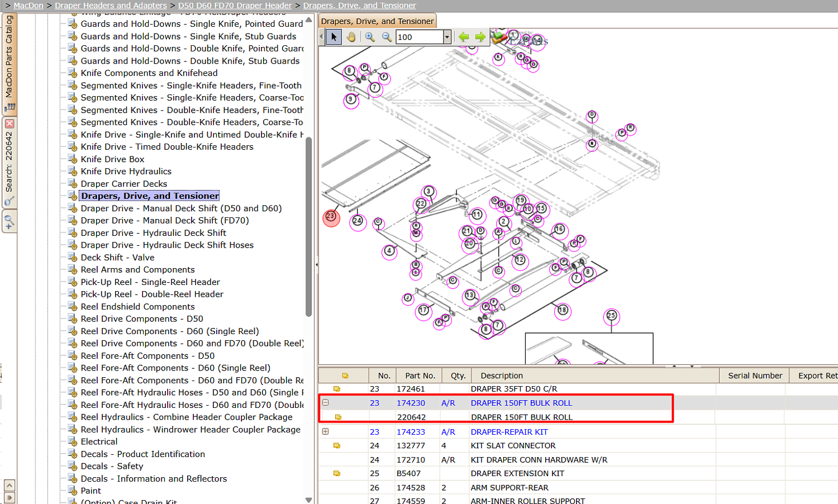The width and height of the screenshot is (838, 504).
Task: Open the MacDon Parts Catalog side tab
Action: coord(9,63)
